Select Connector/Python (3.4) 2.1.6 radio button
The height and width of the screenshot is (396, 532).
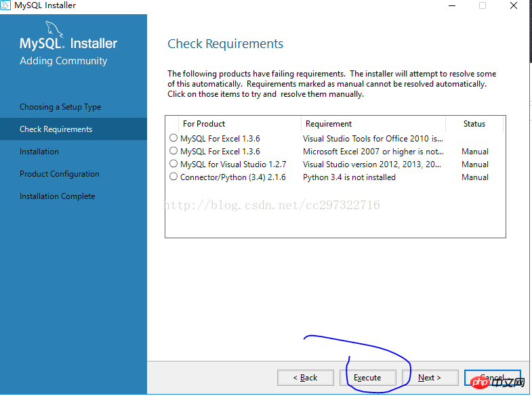(173, 177)
